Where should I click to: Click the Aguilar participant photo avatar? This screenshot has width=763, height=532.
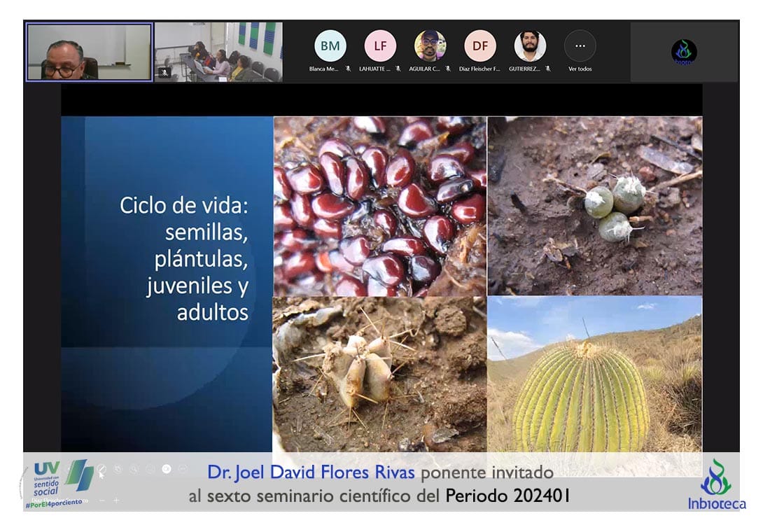(430, 45)
